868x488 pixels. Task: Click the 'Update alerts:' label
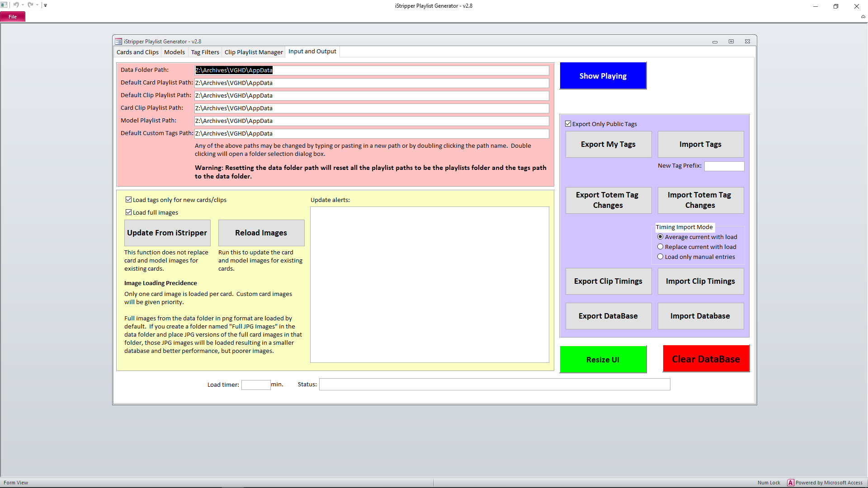(x=330, y=200)
